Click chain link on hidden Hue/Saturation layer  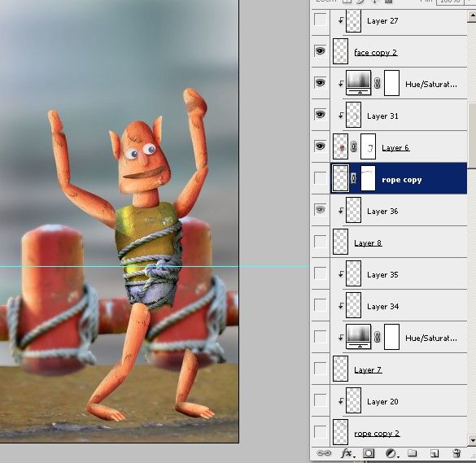(378, 337)
